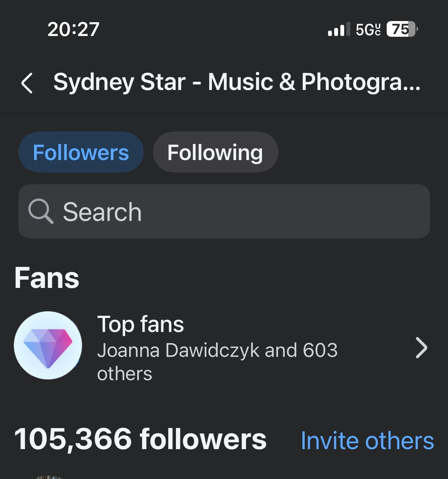The image size is (448, 479).
Task: Open the Top fans label
Action: click(x=141, y=324)
